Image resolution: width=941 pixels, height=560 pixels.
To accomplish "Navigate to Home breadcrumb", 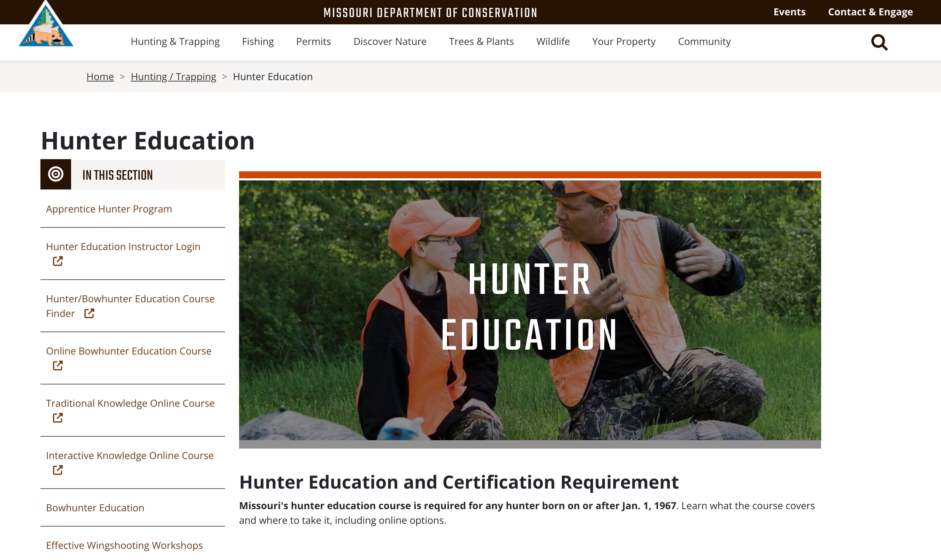I will point(100,77).
